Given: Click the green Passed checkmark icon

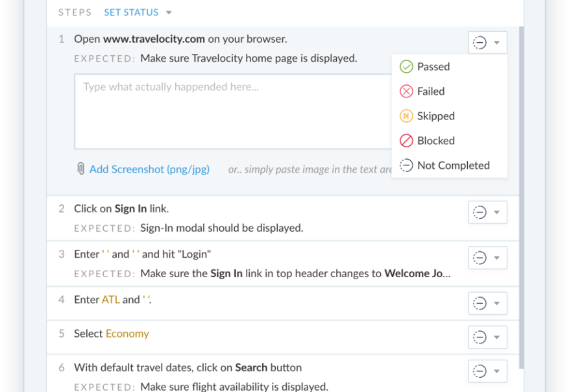Looking at the screenshot, I should (406, 67).
